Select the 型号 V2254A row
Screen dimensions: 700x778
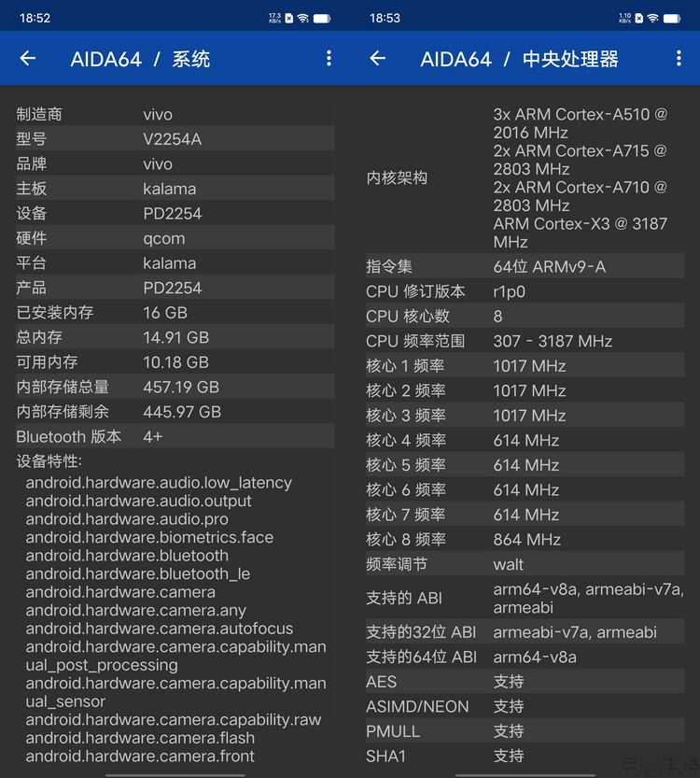(175, 138)
